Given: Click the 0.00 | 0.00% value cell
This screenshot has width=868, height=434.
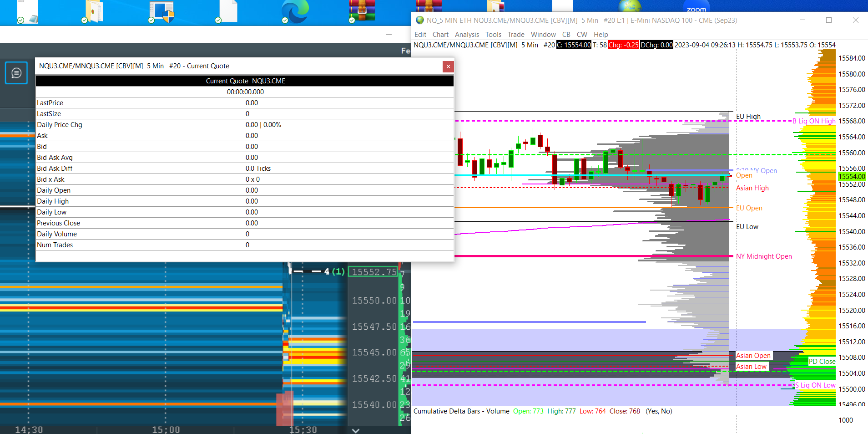Looking at the screenshot, I should click(349, 125).
